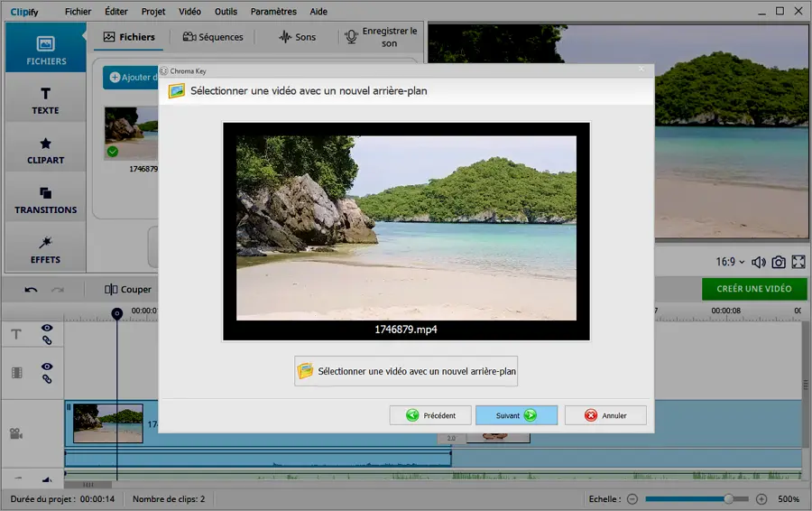Screen dimensions: 812x511
Task: Switch to the Fichiers tab
Action: point(129,37)
